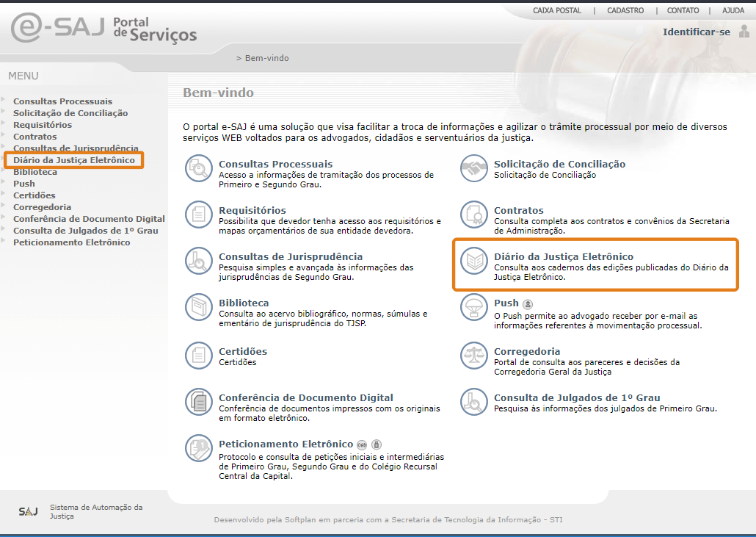Click the SAJ logo in the footer
The height and width of the screenshot is (537, 756).
(28, 511)
